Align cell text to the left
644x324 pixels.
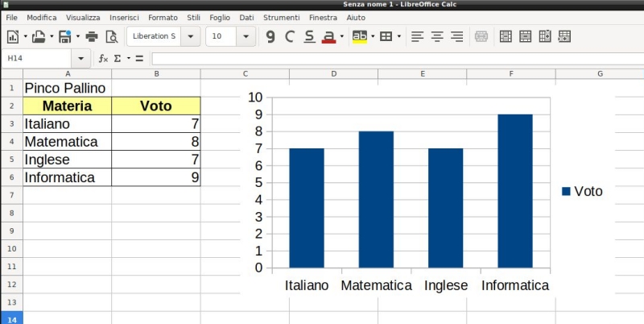click(x=418, y=36)
